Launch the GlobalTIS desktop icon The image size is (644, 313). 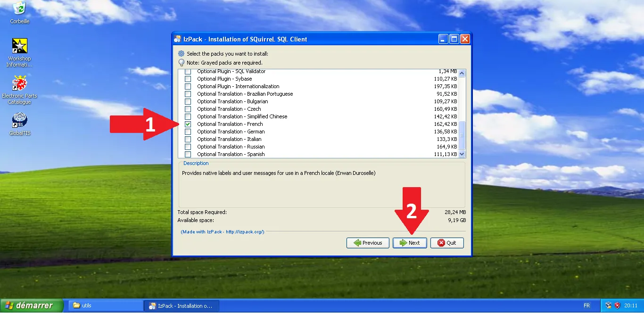pos(19,120)
